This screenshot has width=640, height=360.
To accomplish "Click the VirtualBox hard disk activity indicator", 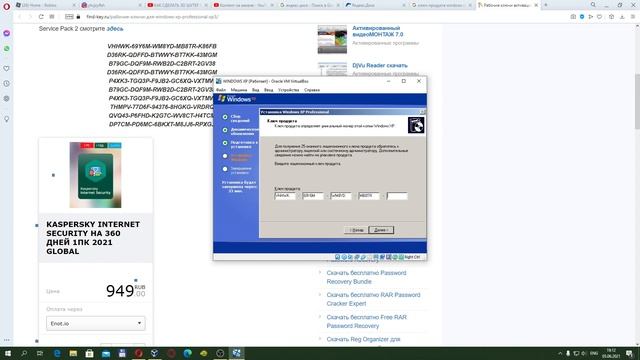I will pyautogui.click(x=338, y=257).
